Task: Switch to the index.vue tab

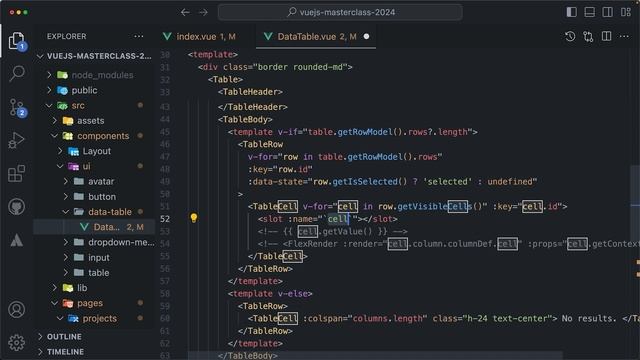Action: [x=199, y=36]
